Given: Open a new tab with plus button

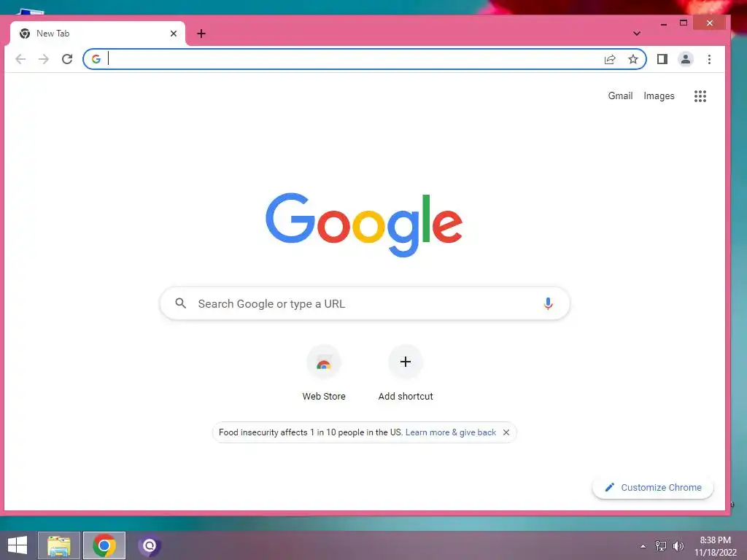Looking at the screenshot, I should tap(201, 34).
